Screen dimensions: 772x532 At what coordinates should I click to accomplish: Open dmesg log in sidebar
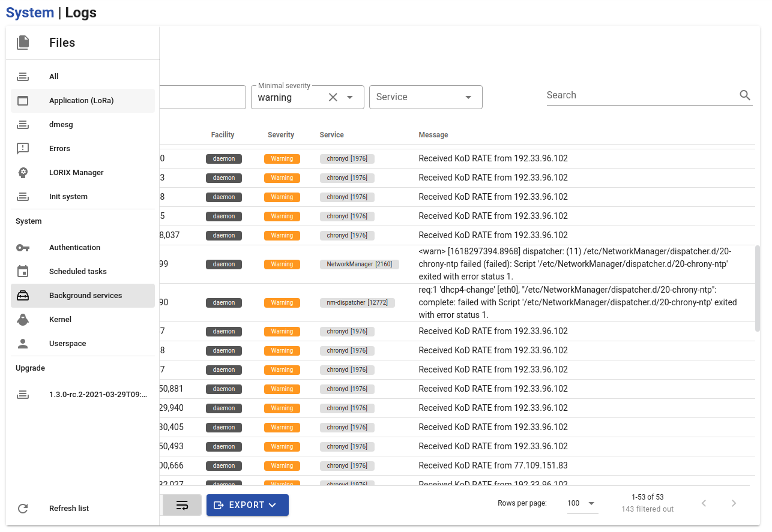pyautogui.click(x=61, y=125)
